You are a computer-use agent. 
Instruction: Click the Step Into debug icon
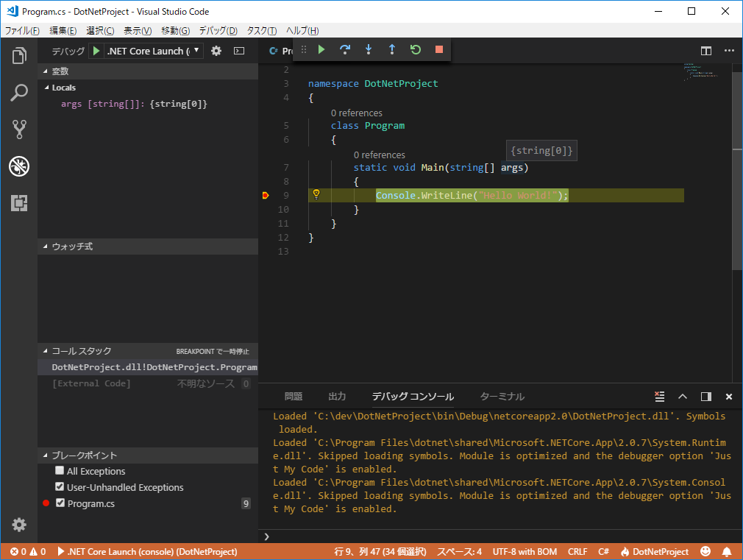tap(369, 49)
